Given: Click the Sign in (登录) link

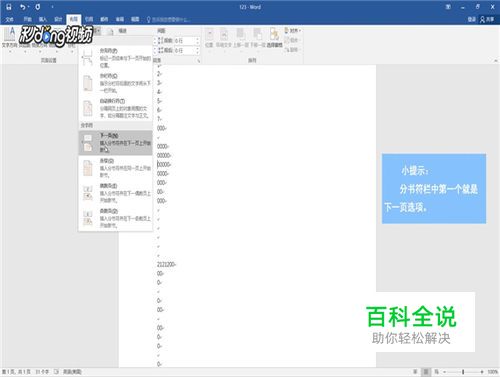Looking at the screenshot, I should coord(471,20).
